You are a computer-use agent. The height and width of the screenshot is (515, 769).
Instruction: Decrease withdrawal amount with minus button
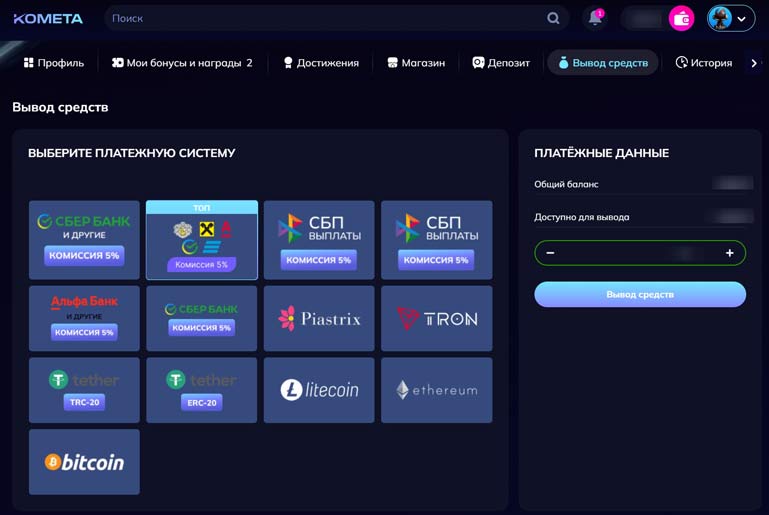pyautogui.click(x=551, y=253)
